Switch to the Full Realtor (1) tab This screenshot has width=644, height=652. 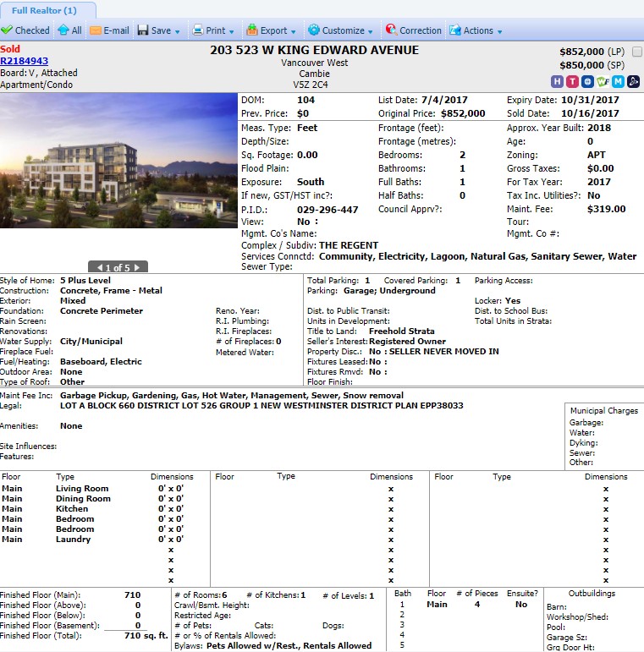pos(44,10)
